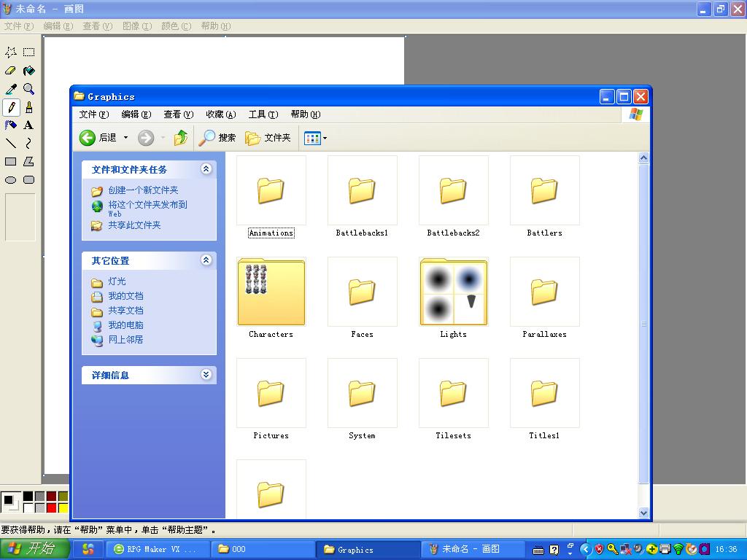This screenshot has width=747, height=560.
Task: Click the Start button 开始
Action: [x=35, y=549]
